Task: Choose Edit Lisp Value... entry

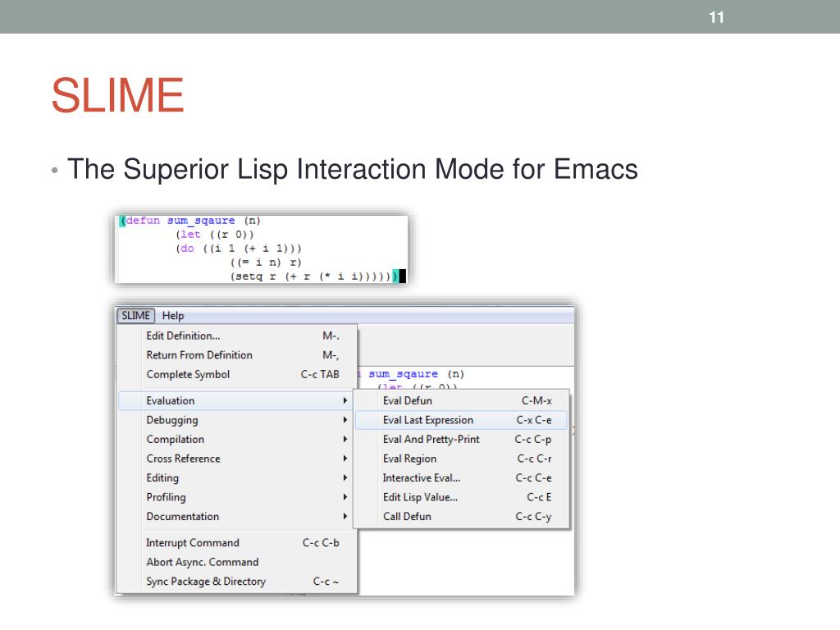Action: click(x=461, y=497)
